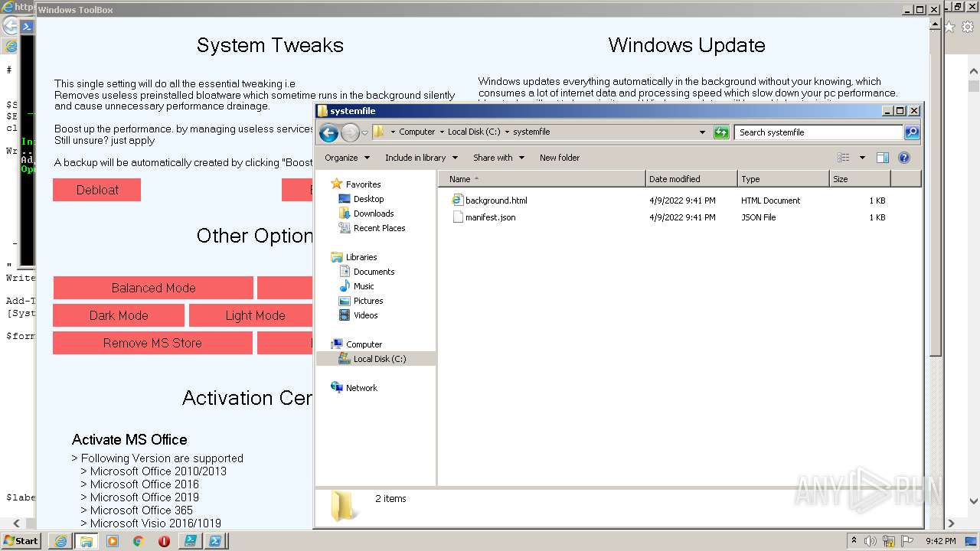Open Downloads in navigation pane
Screen dimensions: 980x551
(x=374, y=214)
